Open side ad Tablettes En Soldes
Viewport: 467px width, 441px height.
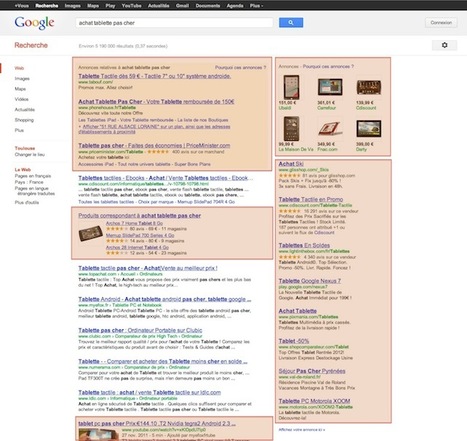[x=304, y=245]
